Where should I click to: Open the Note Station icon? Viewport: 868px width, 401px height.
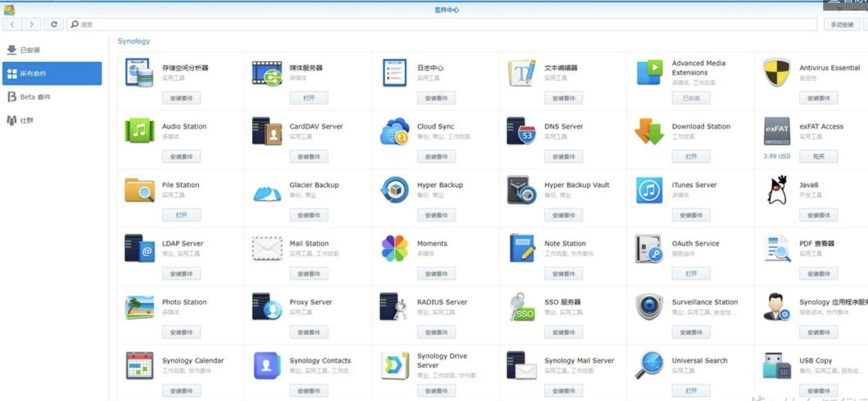(522, 248)
